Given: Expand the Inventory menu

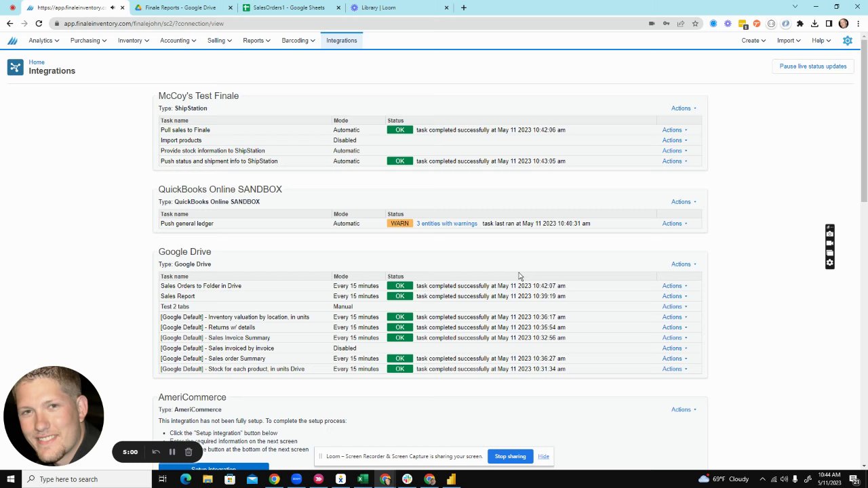Looking at the screenshot, I should [x=133, y=41].
